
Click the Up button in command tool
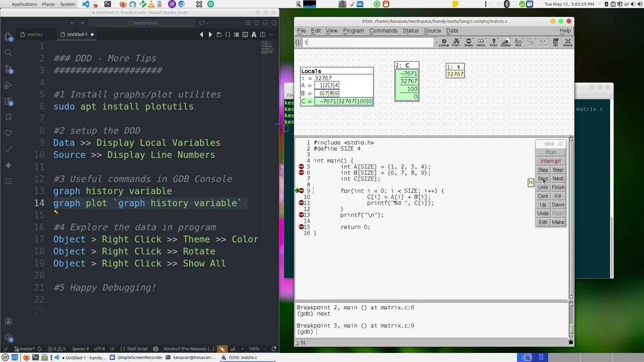(543, 205)
